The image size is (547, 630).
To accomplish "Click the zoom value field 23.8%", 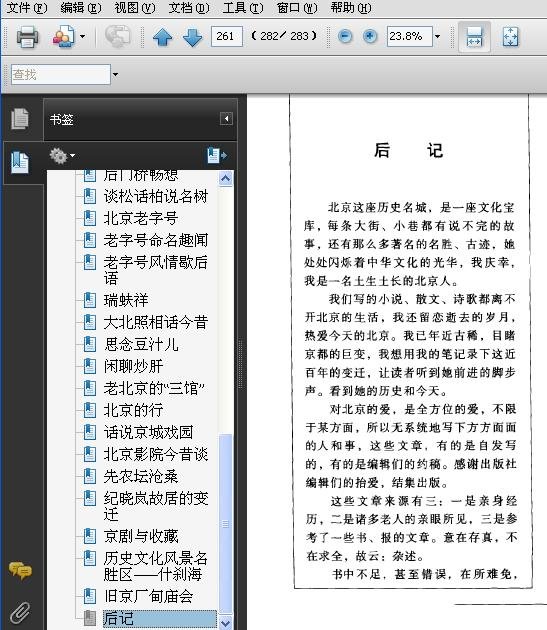I will (x=410, y=37).
